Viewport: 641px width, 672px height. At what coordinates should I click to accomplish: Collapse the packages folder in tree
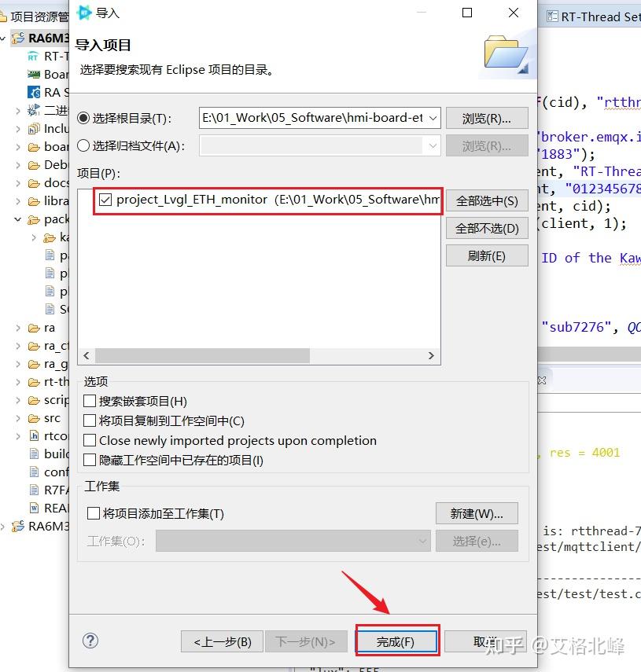click(17, 219)
